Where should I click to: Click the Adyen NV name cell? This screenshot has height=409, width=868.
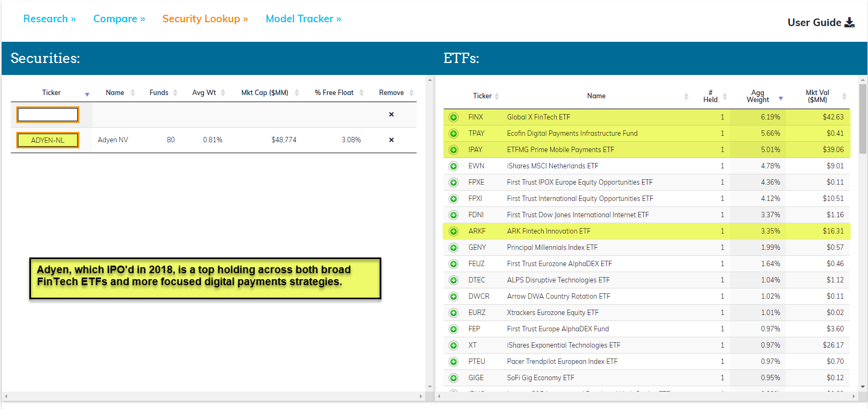pyautogui.click(x=113, y=140)
